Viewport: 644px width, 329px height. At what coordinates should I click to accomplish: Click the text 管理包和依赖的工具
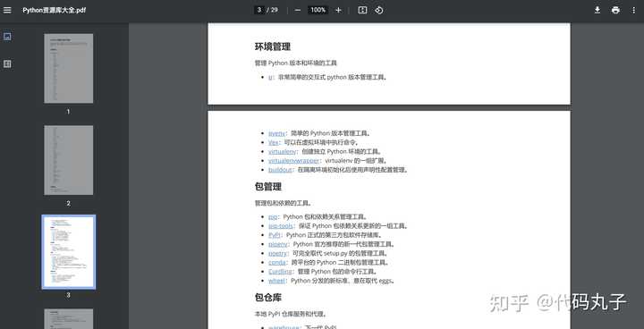[283, 203]
